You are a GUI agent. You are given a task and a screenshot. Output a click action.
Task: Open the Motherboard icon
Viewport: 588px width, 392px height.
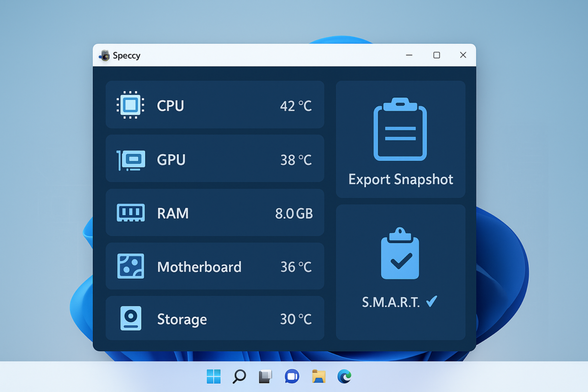click(131, 267)
